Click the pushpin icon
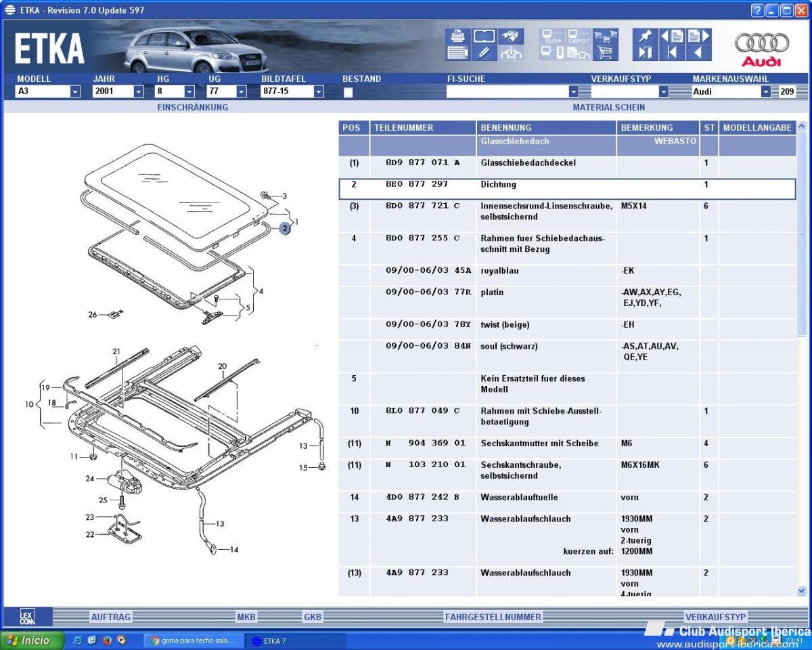The height and width of the screenshot is (650, 812). (646, 37)
